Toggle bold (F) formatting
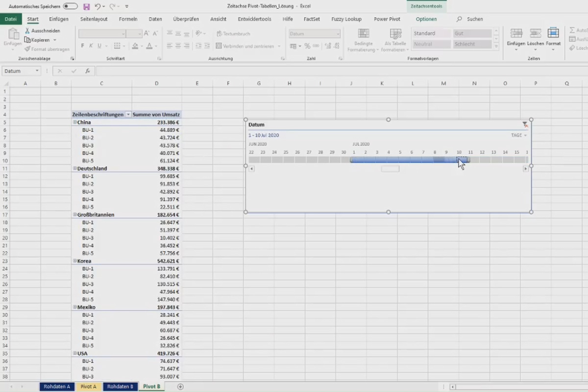 82,46
